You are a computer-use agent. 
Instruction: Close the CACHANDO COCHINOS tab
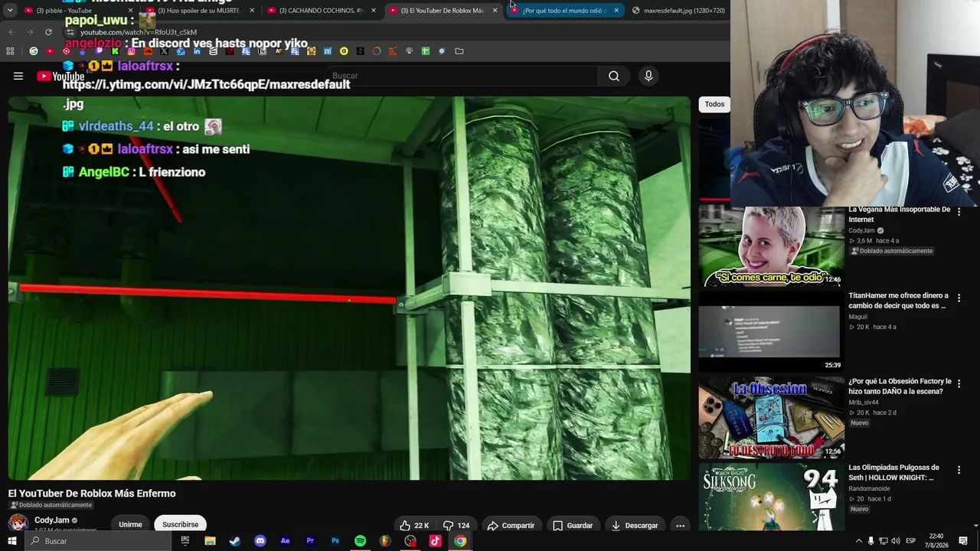point(374,10)
